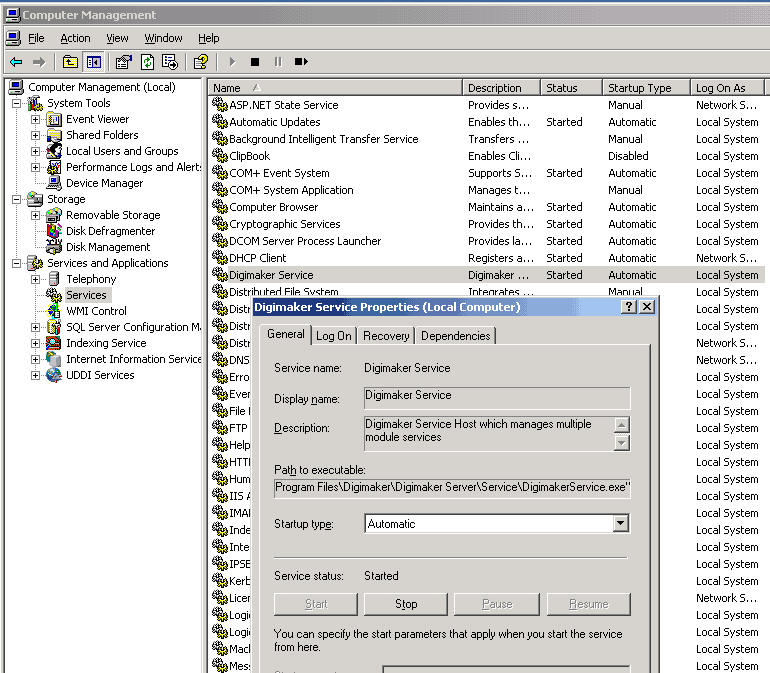Image resolution: width=770 pixels, height=673 pixels.
Task: Select SQL Server Configuration Manager node
Action: [134, 327]
